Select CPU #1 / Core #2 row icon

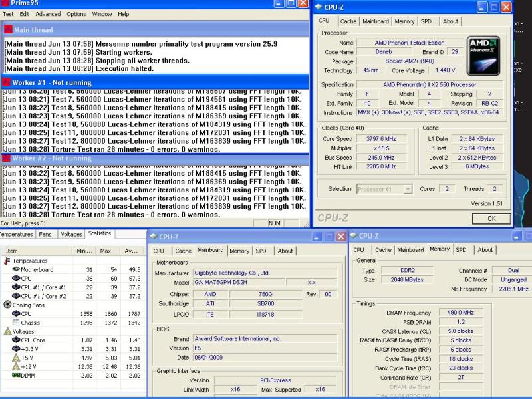pyautogui.click(x=16, y=296)
